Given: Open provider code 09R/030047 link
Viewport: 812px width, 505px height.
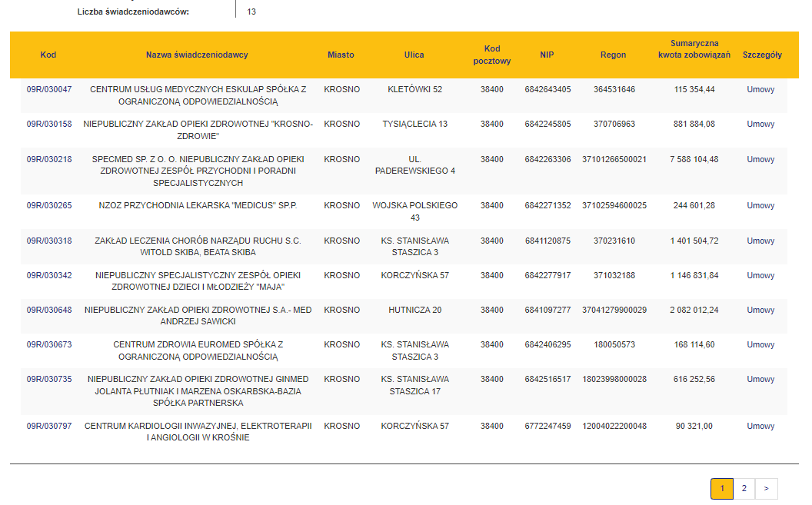Looking at the screenshot, I should coord(48,89).
